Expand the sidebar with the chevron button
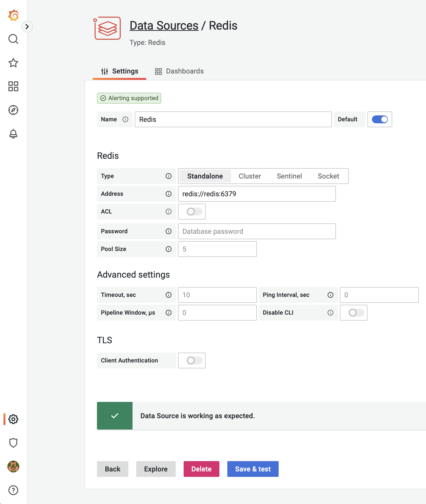Screen dimensions: 426x504 coord(27,27)
